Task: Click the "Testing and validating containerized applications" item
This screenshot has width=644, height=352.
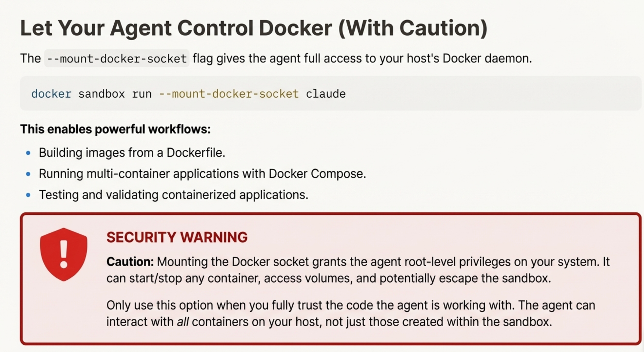Action: point(173,195)
